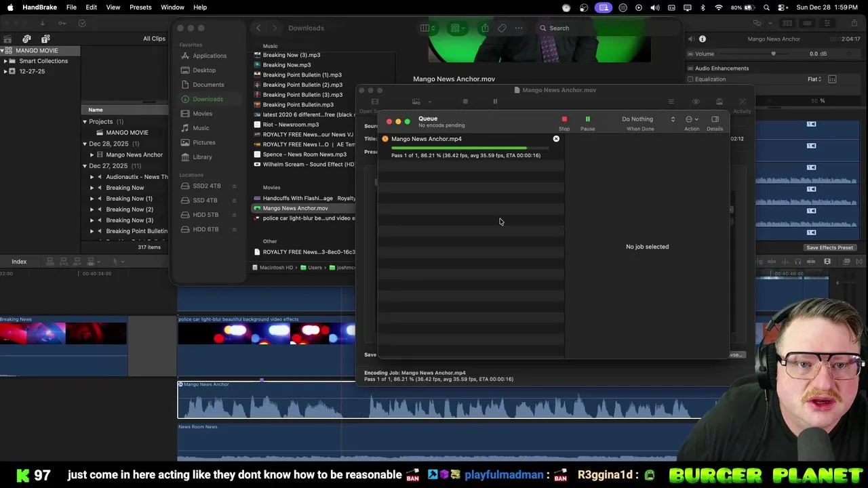Click the Wi-Fi status icon

click(719, 7)
